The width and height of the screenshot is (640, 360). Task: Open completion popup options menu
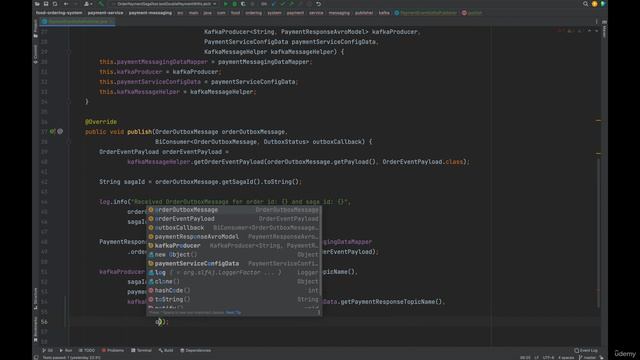click(x=319, y=313)
